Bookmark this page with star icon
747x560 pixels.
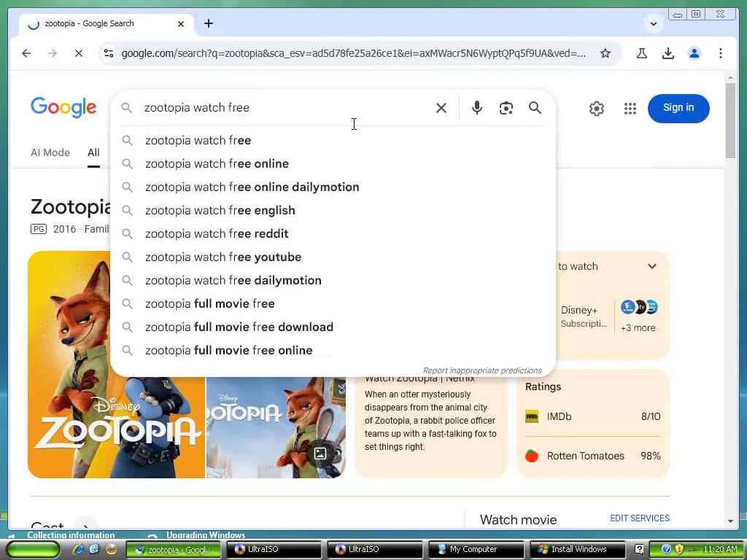pyautogui.click(x=605, y=53)
